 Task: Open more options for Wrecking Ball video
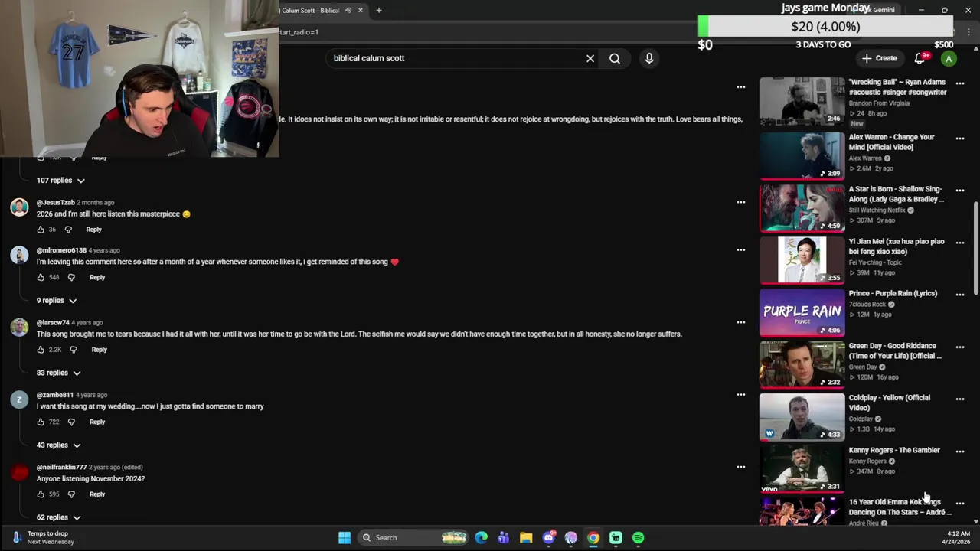960,83
